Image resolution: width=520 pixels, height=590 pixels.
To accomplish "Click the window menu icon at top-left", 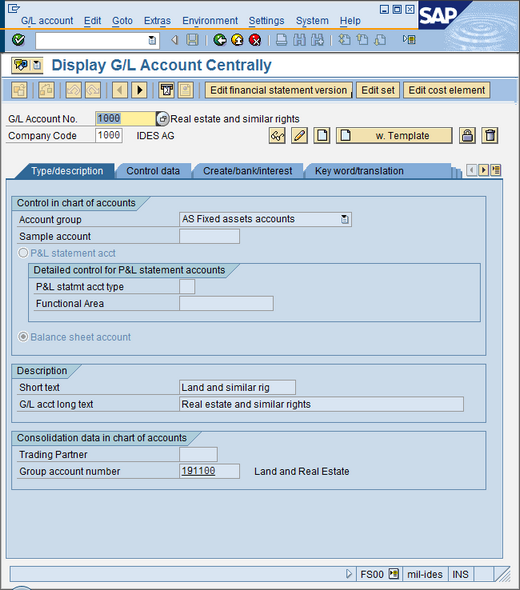I will 14,8.
